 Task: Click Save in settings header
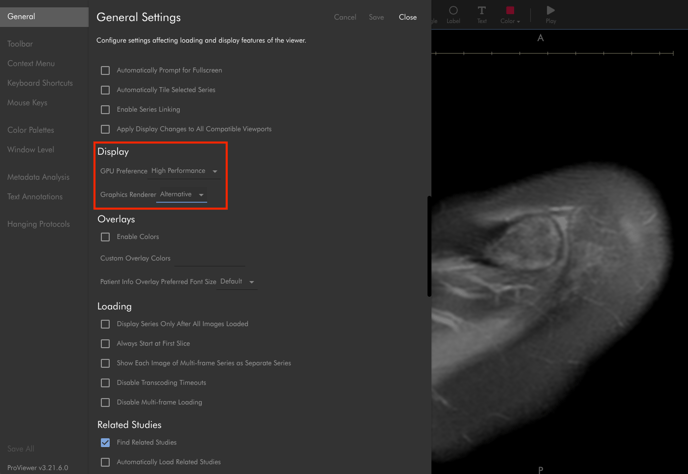click(x=376, y=17)
